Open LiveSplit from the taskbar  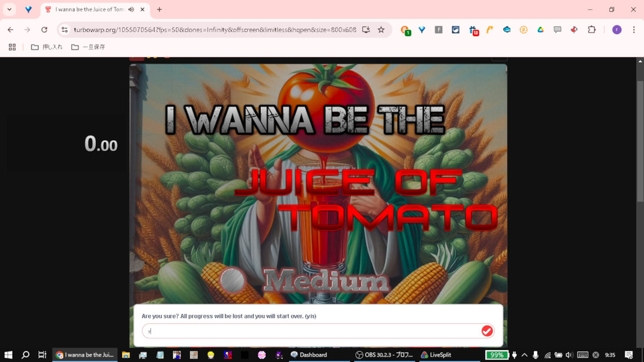[436, 355]
